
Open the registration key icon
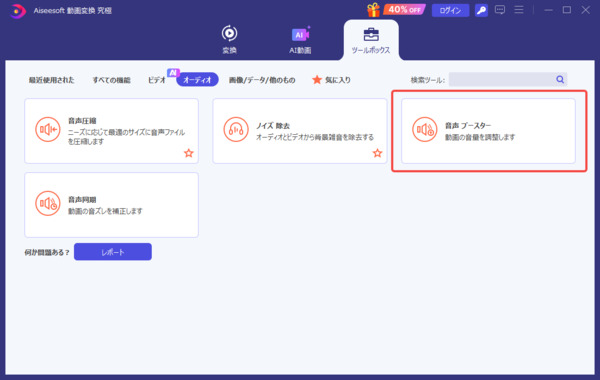[x=481, y=10]
